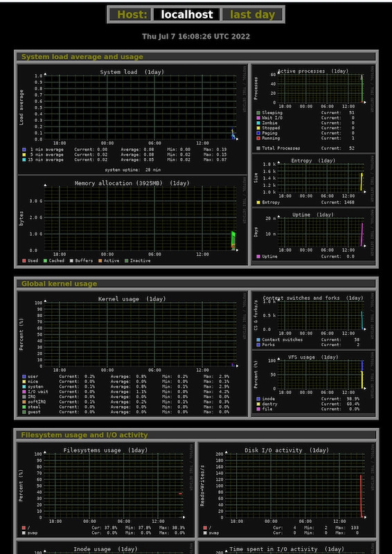Open the Filesystems usage graph
Image resolution: width=392 pixels, height=554 pixels.
point(105,490)
